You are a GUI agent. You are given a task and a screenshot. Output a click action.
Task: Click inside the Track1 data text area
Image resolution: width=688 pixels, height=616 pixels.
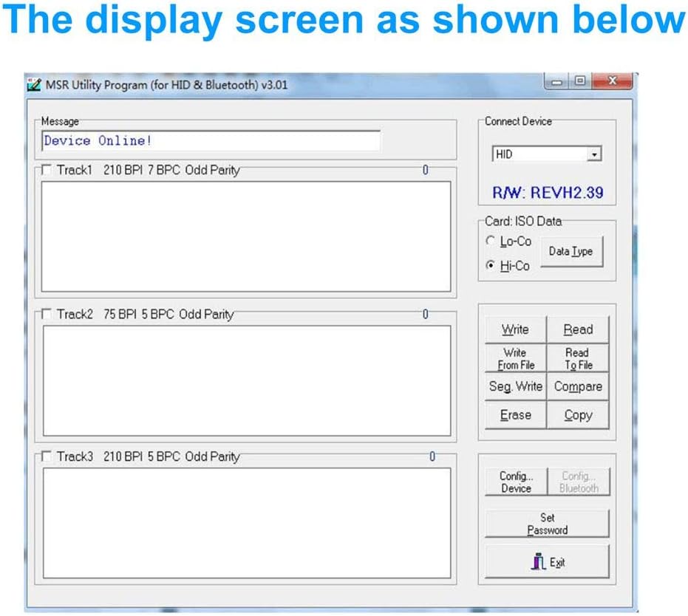(x=245, y=236)
